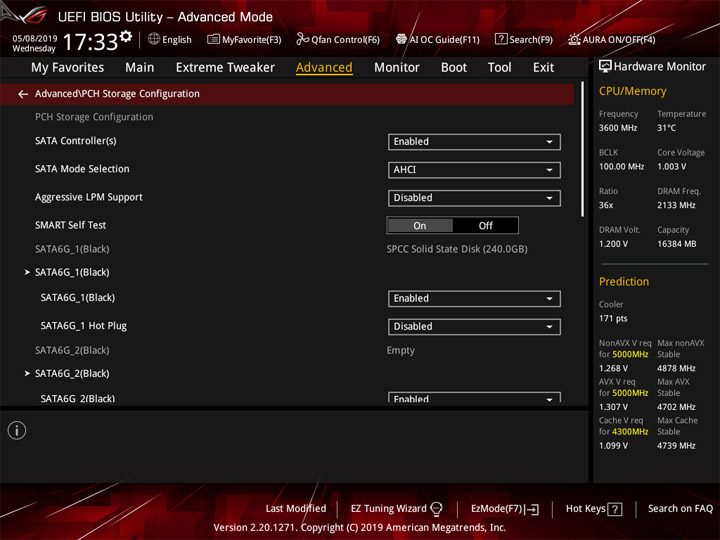Viewport: 720px width, 540px height.
Task: Click the 16384 MB capacity value
Action: point(676,244)
